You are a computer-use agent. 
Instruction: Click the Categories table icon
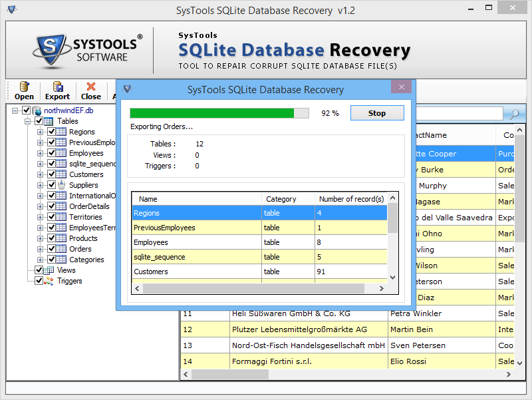click(x=61, y=260)
